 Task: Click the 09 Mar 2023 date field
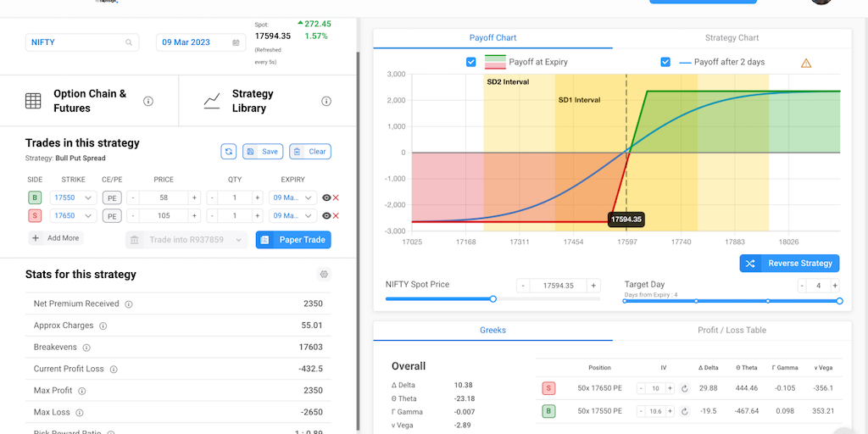200,42
